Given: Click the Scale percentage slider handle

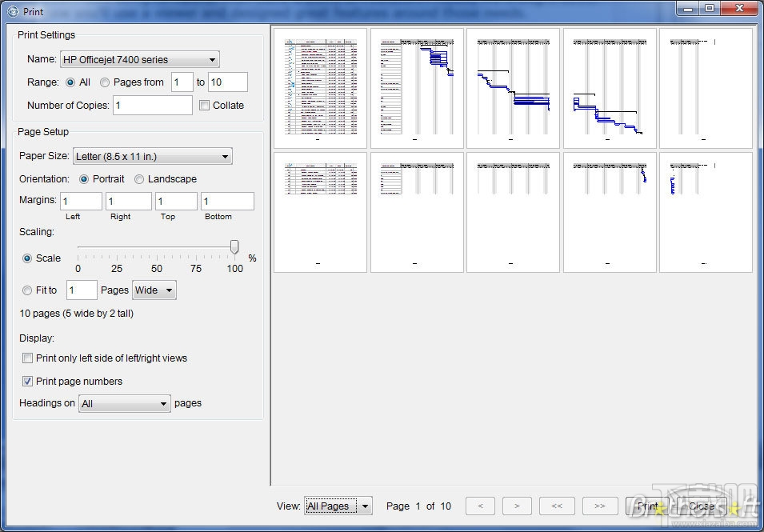Looking at the screenshot, I should coord(234,248).
